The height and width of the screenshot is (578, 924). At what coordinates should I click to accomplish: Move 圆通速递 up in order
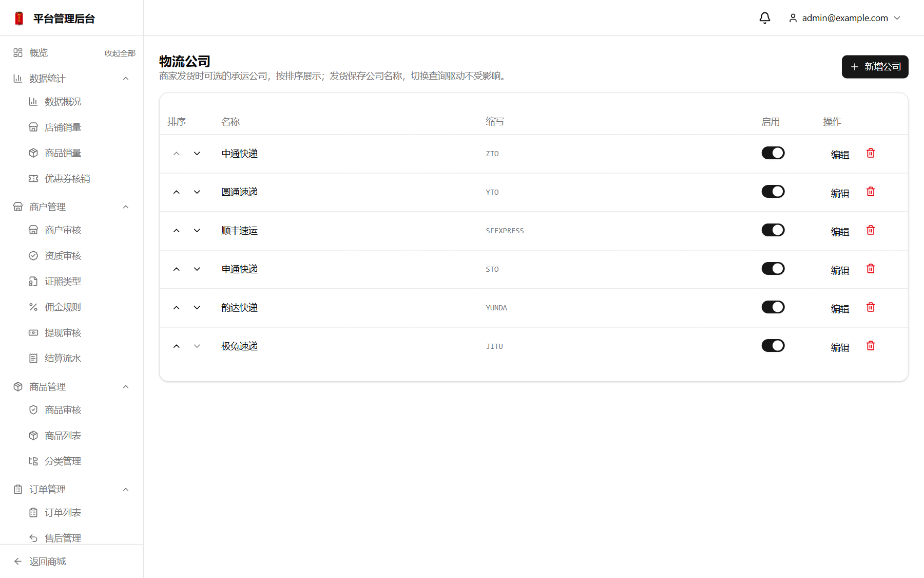(x=177, y=192)
